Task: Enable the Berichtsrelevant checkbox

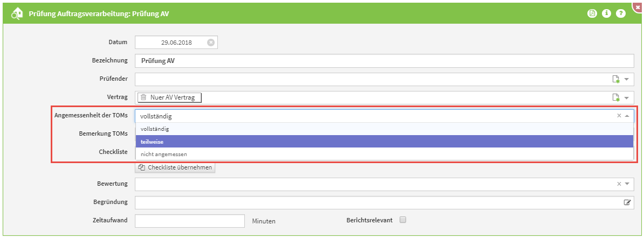Action: [x=402, y=220]
